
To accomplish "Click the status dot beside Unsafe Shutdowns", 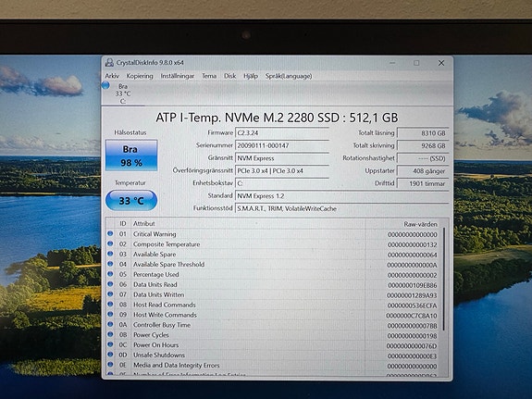I will pyautogui.click(x=110, y=355).
